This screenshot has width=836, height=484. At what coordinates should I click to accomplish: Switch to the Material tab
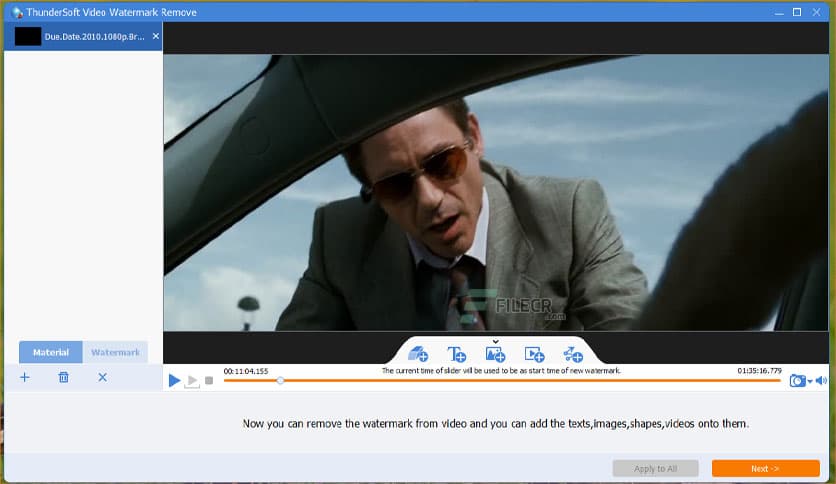51,352
